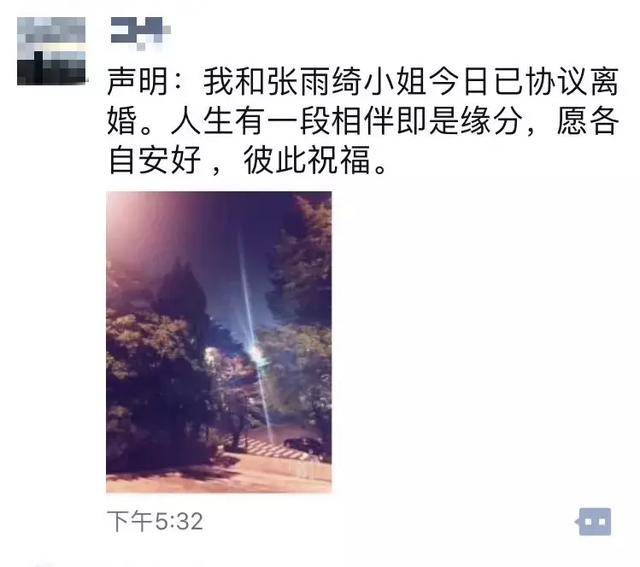
Task: Click the striped road markings in the photo
Action: [271, 449]
